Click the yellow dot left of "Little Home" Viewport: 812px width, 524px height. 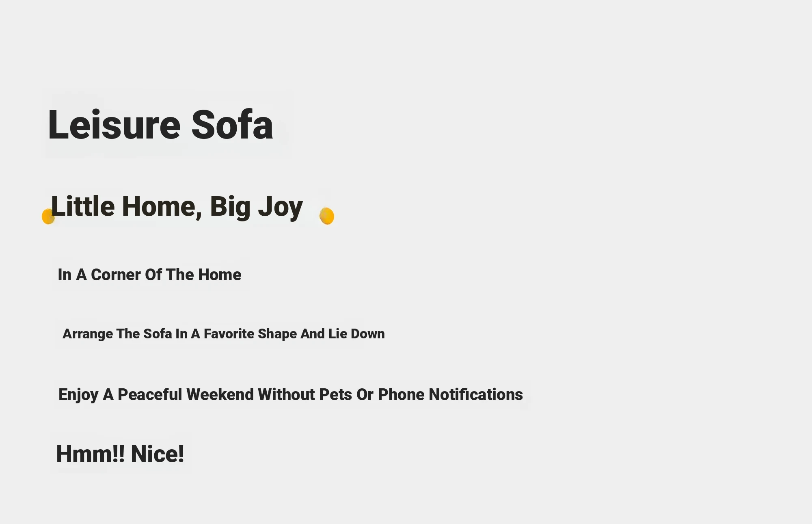[x=48, y=217]
